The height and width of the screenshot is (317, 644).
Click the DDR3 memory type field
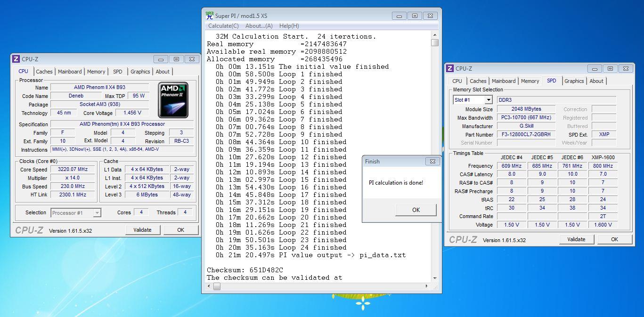(557, 100)
